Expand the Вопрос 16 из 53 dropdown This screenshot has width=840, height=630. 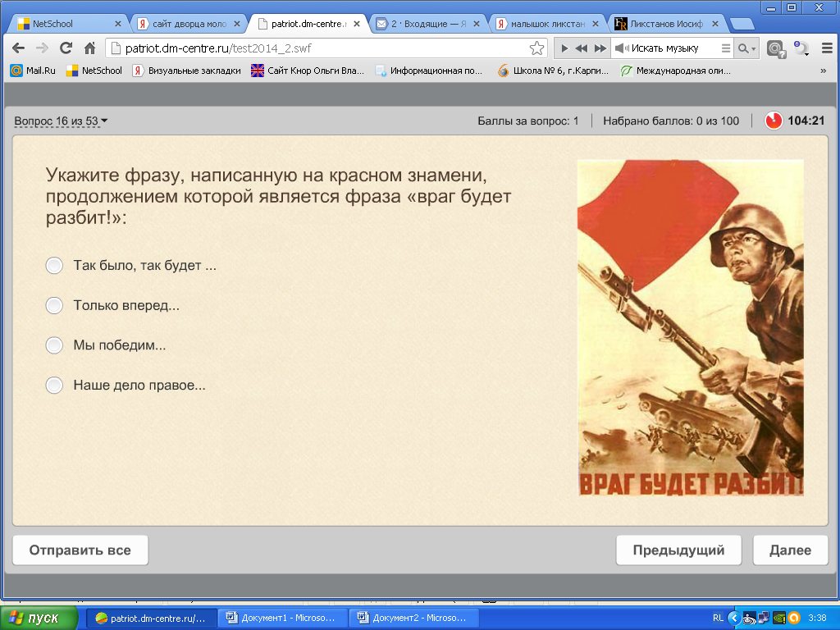point(61,121)
